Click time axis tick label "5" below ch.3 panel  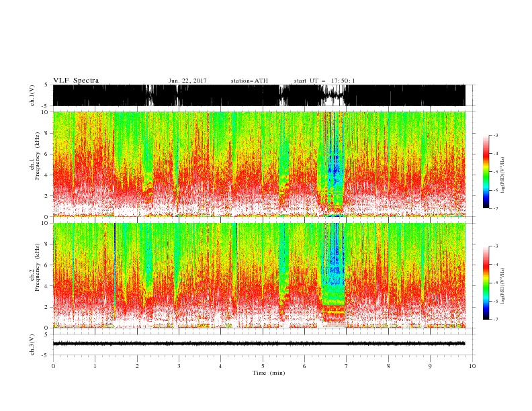tap(263, 366)
